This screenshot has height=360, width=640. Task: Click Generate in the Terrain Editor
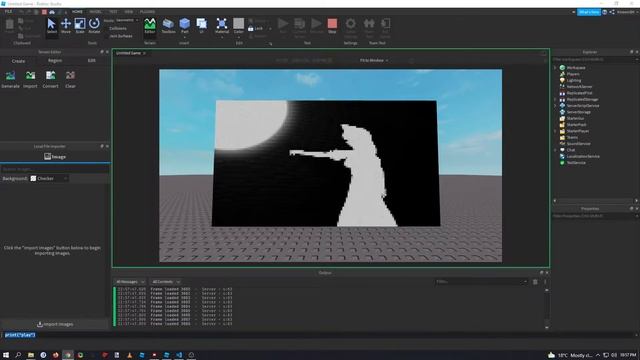[10, 79]
